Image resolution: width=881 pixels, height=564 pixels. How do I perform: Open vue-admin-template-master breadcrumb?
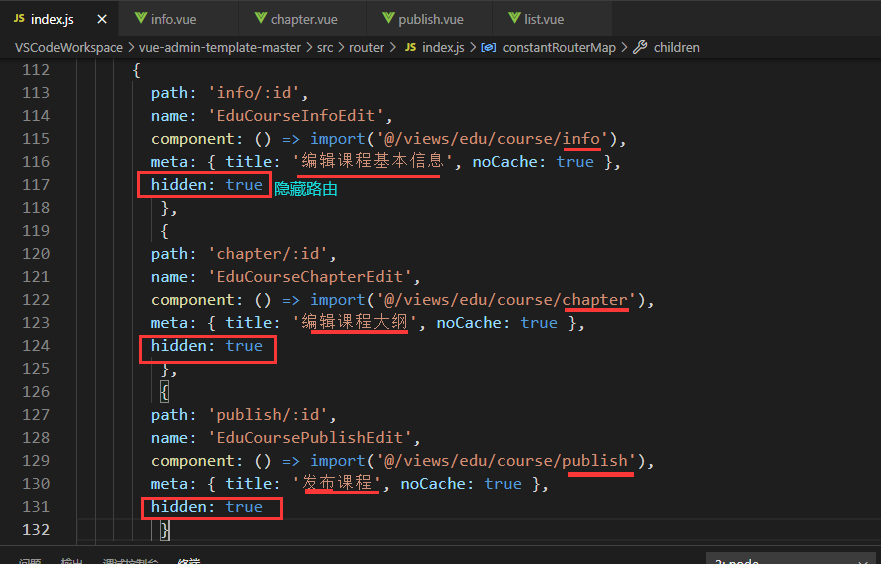[220, 48]
